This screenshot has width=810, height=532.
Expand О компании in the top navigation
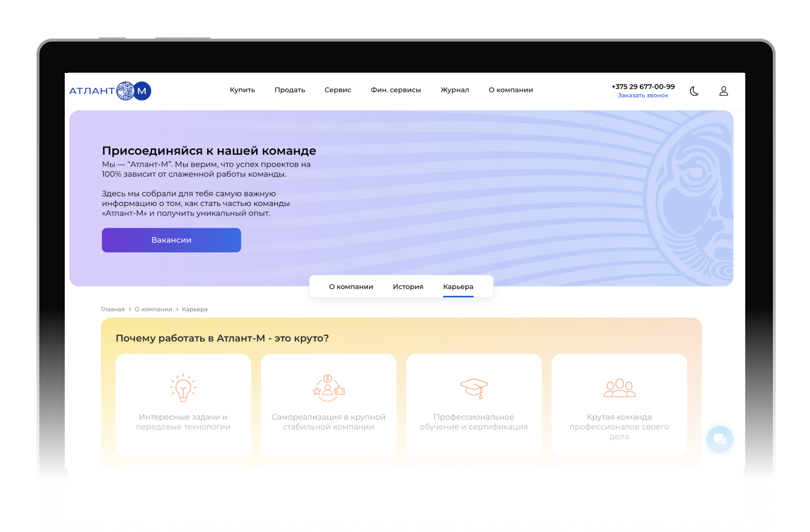(510, 90)
